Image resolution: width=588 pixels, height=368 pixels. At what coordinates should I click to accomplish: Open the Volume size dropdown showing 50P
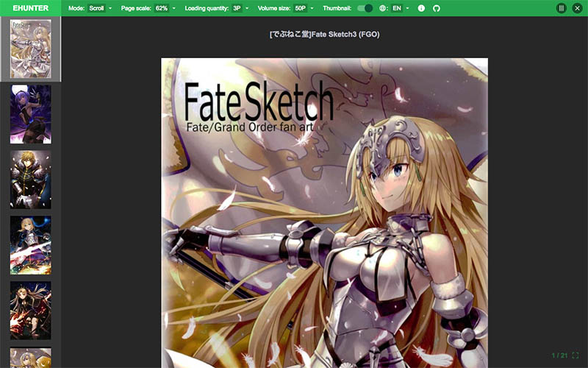click(x=301, y=8)
